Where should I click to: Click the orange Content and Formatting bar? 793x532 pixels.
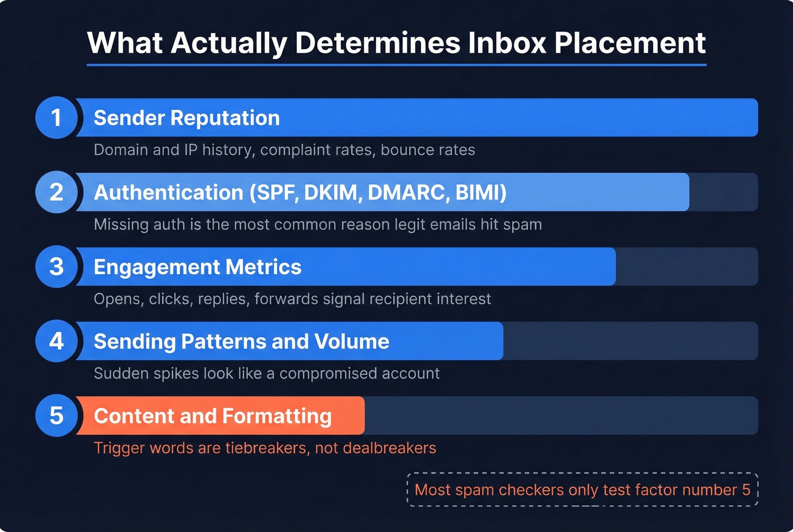(x=221, y=415)
